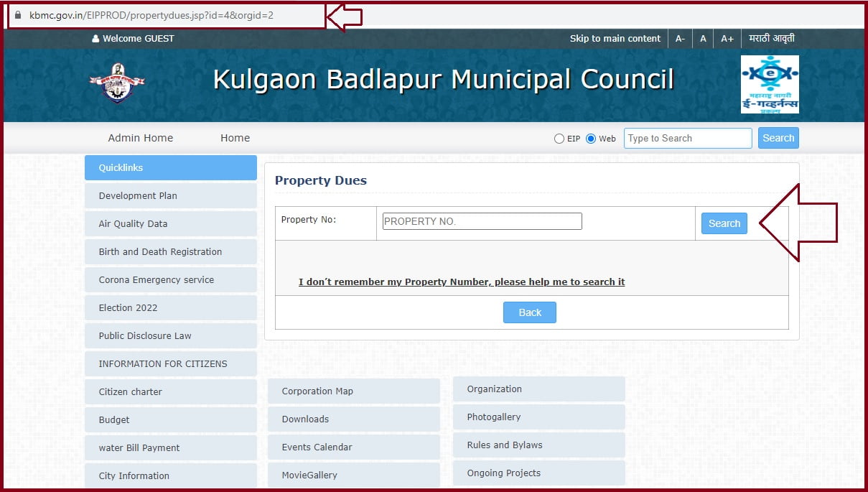Image resolution: width=868 pixels, height=492 pixels.
Task: Select the Web radio button
Action: [x=591, y=139]
